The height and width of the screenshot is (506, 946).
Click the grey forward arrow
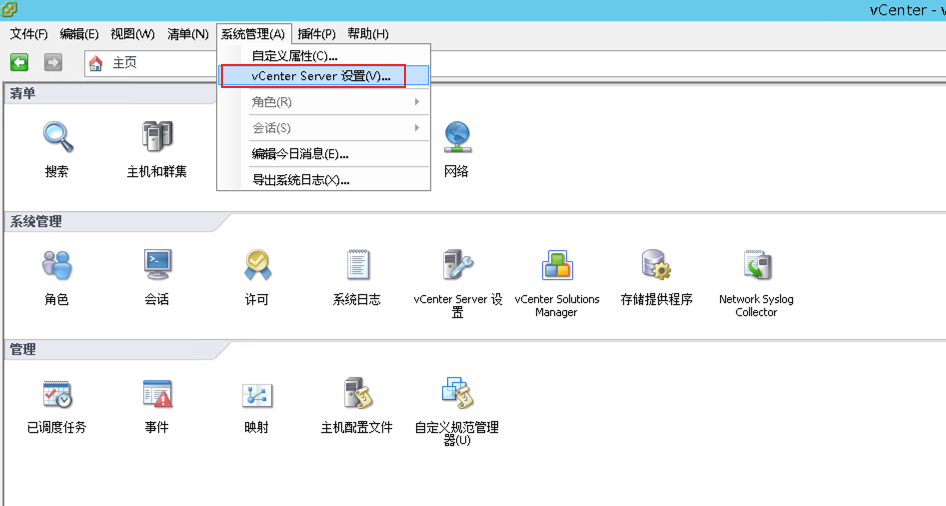[53, 62]
